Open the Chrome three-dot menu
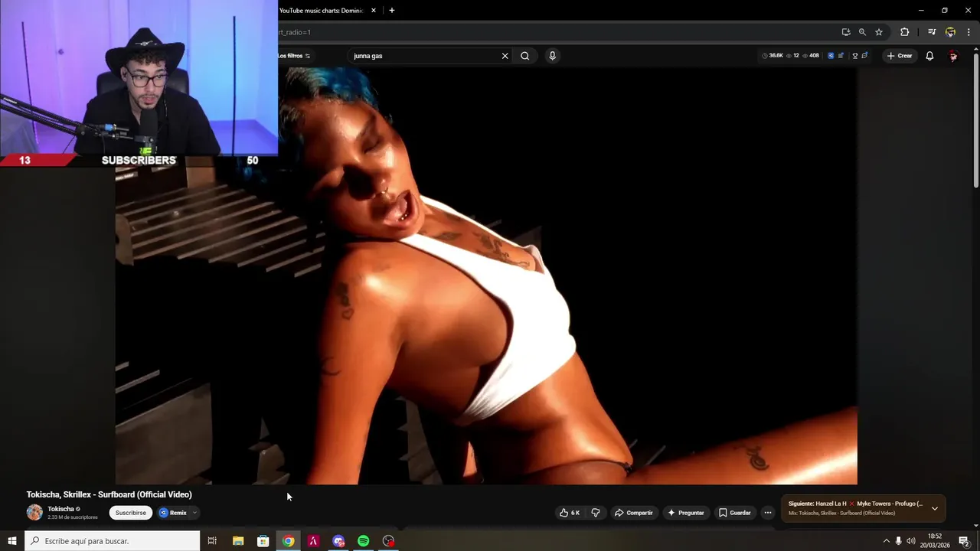This screenshot has width=980, height=551. pyautogui.click(x=969, y=32)
